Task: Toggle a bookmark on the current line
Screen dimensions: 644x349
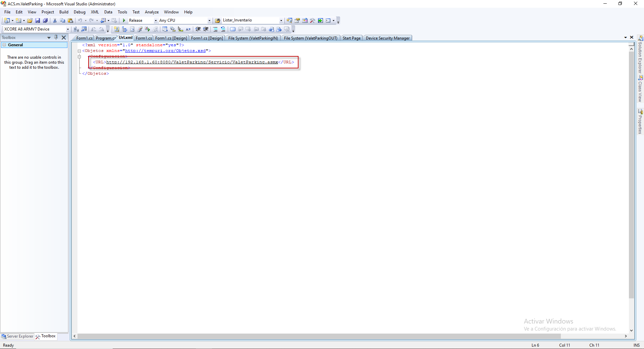Action: pyautogui.click(x=232, y=29)
